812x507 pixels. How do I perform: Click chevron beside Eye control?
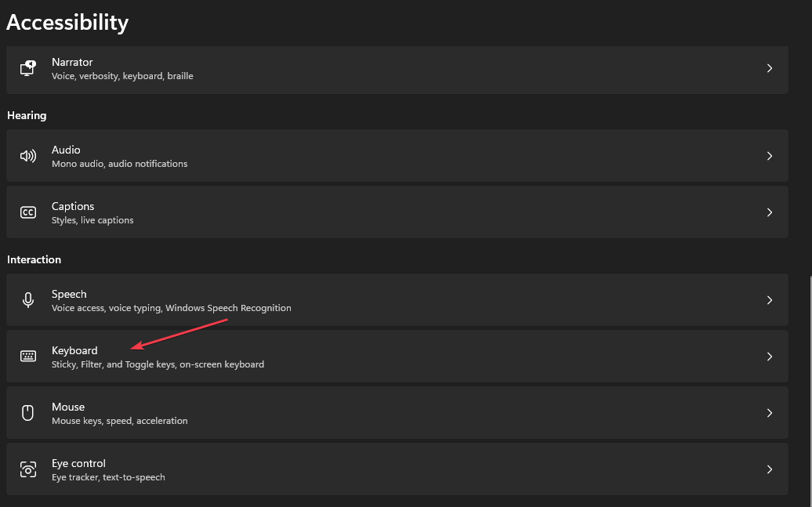770,469
